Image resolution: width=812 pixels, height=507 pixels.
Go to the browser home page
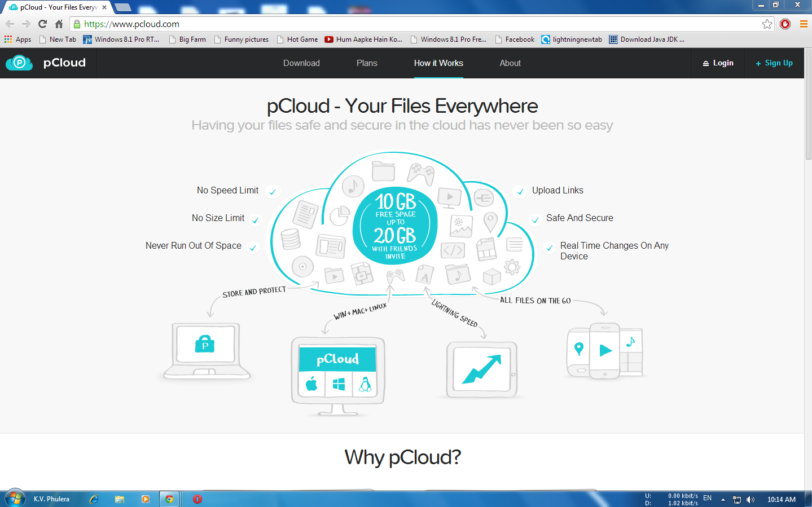[x=59, y=24]
